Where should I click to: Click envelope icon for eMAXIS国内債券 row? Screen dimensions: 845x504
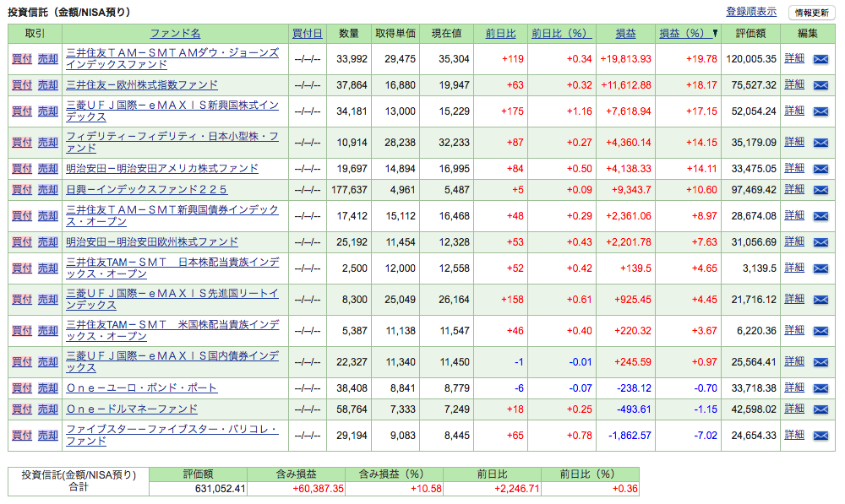point(820,362)
